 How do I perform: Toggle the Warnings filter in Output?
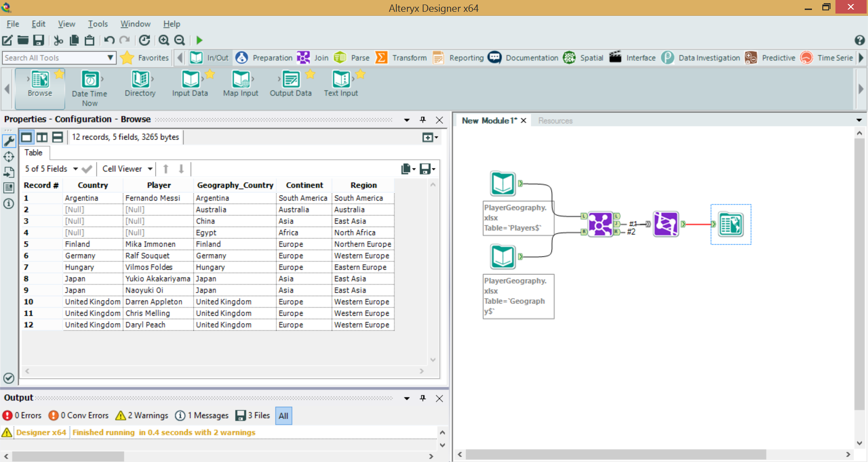142,415
